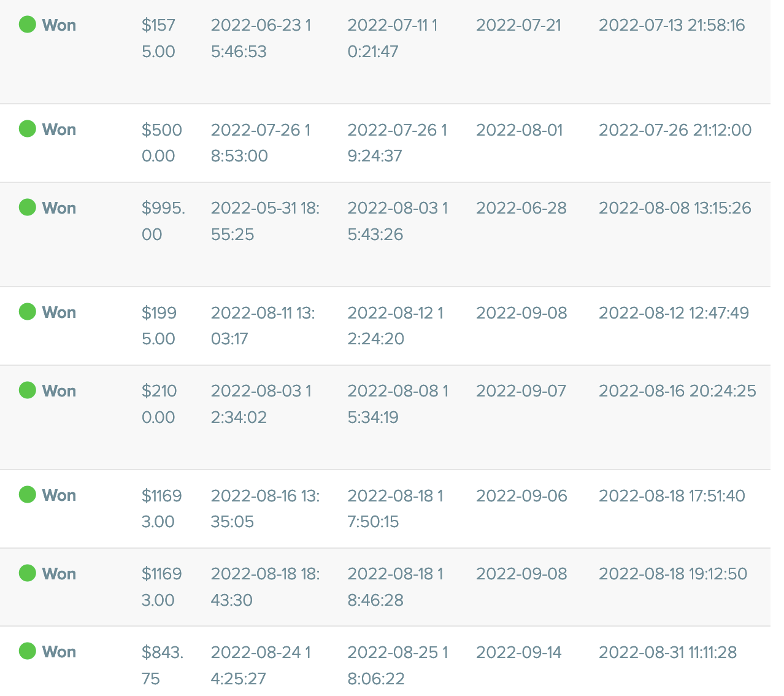
Task: Select the 2022-08-31 11:11:28 timestamp
Action: (667, 652)
